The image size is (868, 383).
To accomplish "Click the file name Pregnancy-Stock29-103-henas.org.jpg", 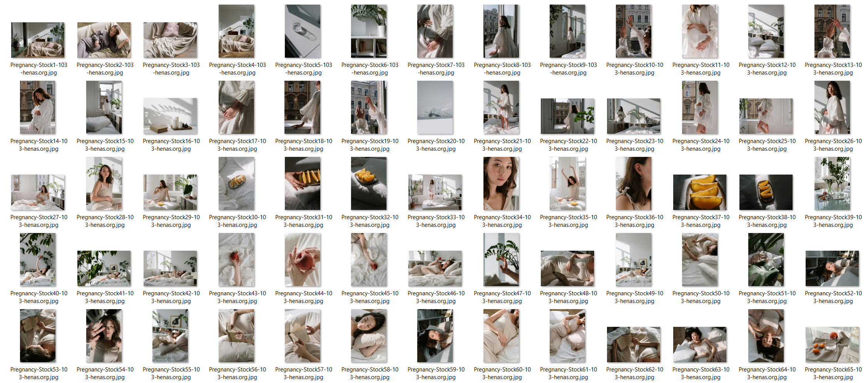I will tap(171, 221).
